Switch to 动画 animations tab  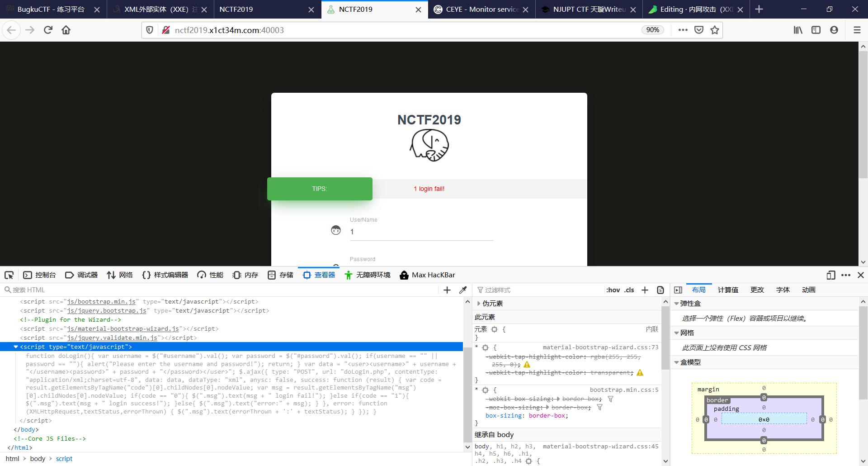tap(809, 290)
